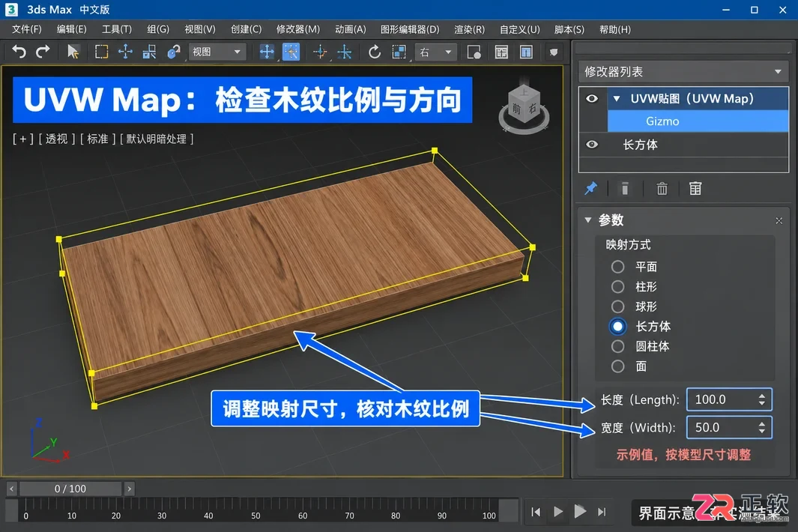Click the show end result icon
Screen dimensions: 798x532
625,188
